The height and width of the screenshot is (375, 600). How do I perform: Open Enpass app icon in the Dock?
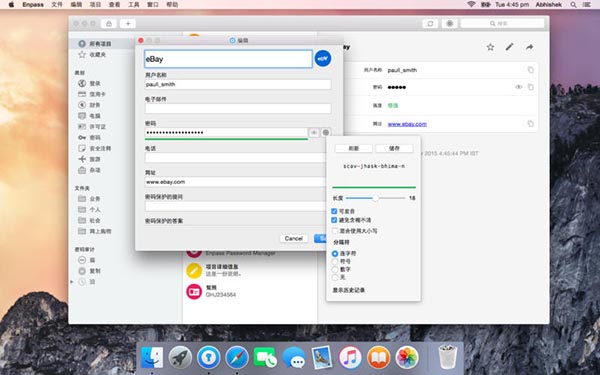pos(209,357)
